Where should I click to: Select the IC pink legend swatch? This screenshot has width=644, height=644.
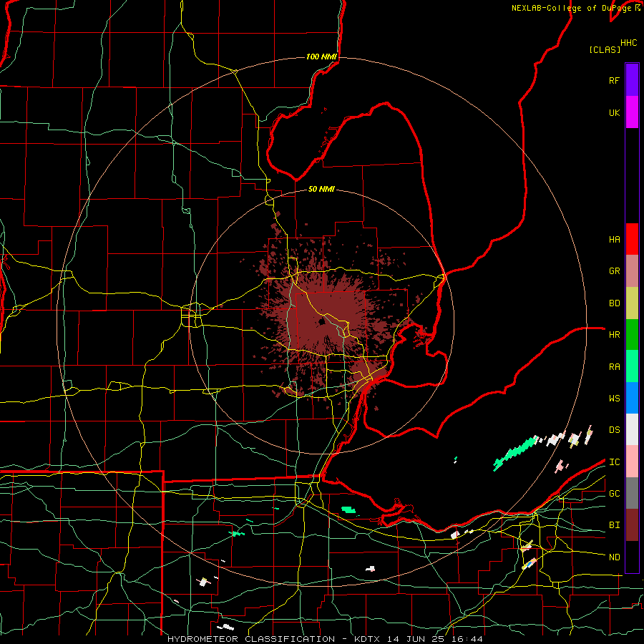coord(632,462)
